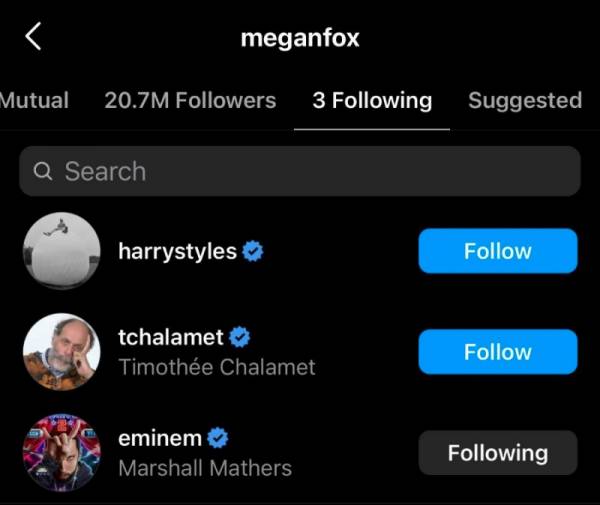Go back using the left arrow

click(x=33, y=37)
